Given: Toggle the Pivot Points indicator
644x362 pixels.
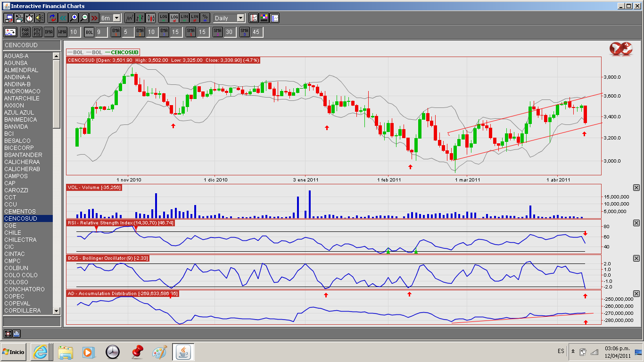Looking at the screenshot, I should pos(37,32).
